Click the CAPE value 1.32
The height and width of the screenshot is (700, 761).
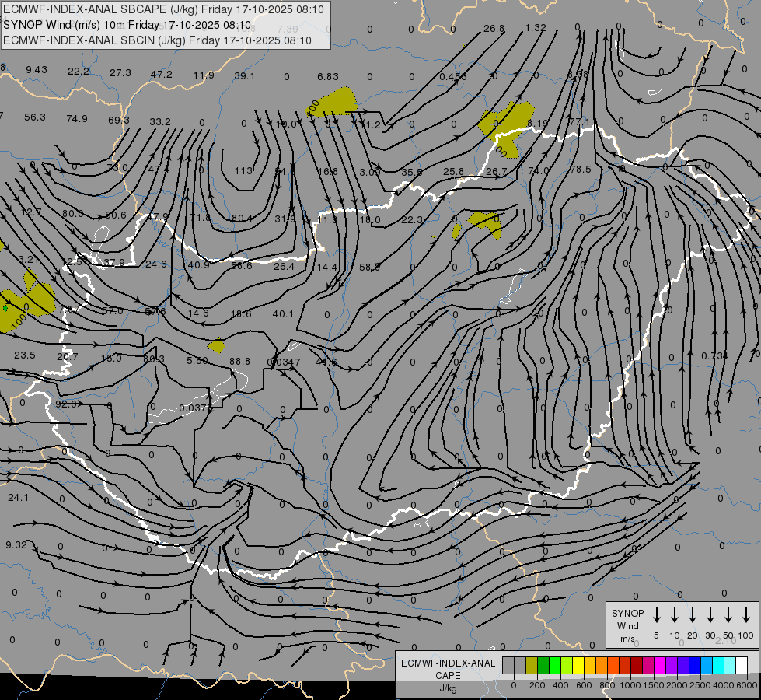point(536,28)
